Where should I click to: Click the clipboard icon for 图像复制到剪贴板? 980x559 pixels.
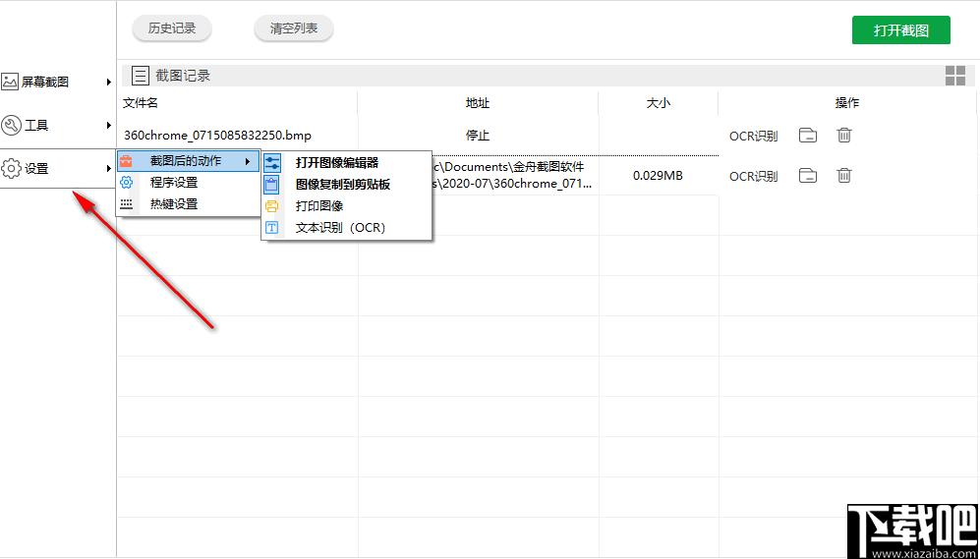pyautogui.click(x=272, y=185)
